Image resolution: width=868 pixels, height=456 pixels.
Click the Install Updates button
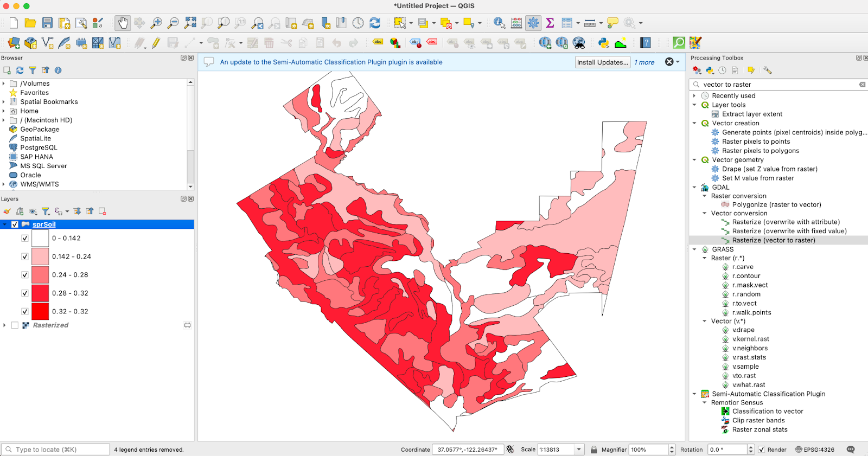pyautogui.click(x=602, y=62)
